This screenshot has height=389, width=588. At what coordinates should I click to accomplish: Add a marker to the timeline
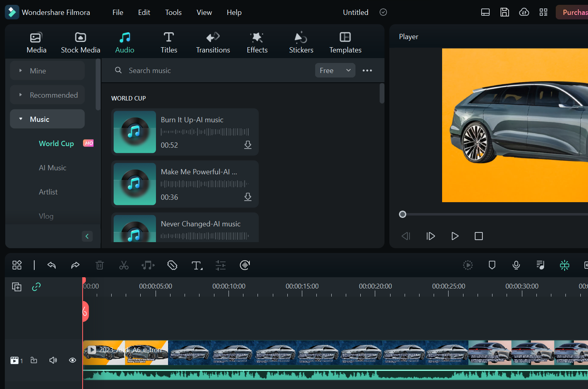(492, 265)
